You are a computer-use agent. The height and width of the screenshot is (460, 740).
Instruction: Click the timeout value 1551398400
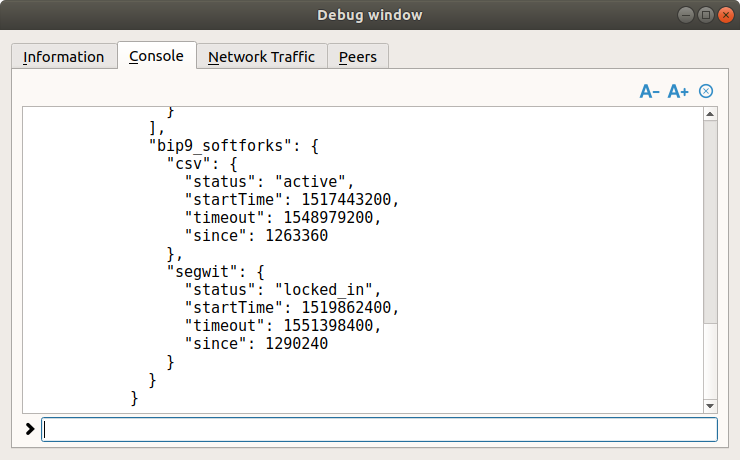coord(328,326)
